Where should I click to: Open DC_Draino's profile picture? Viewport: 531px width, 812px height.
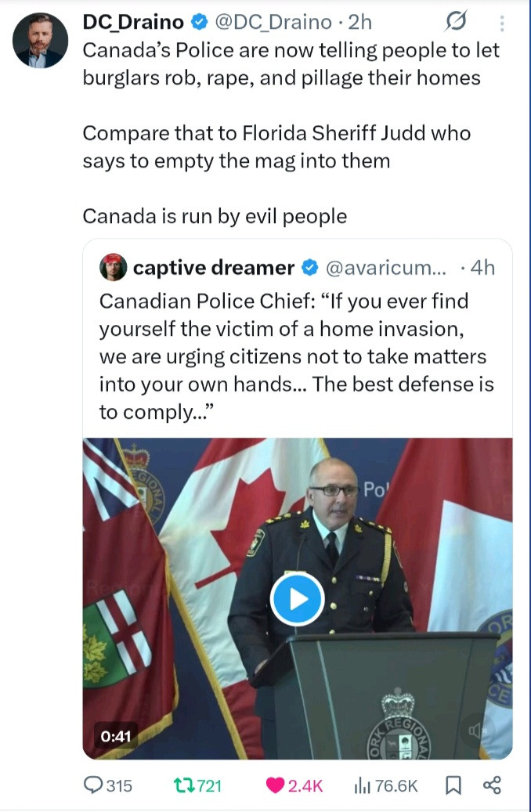[x=40, y=41]
